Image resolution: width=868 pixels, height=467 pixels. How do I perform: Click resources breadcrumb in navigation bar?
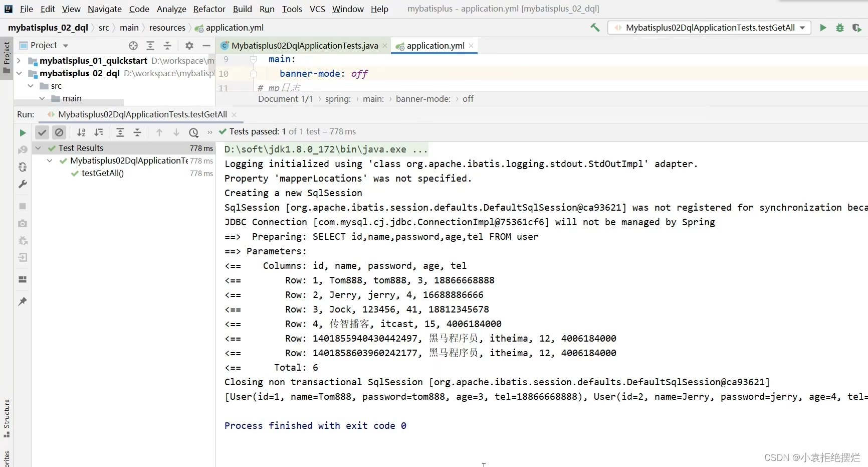[x=167, y=28]
